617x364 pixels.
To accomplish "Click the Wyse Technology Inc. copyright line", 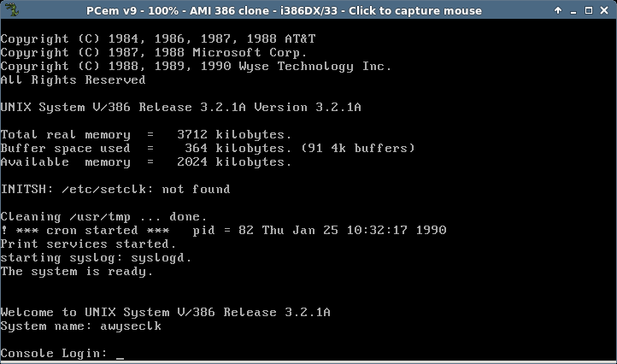I will pos(196,66).
